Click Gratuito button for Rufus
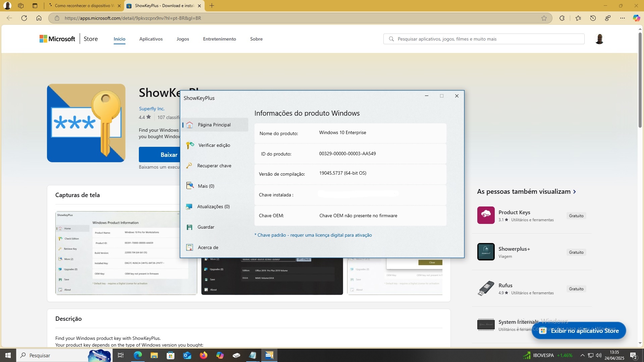Viewport: 644px width, 362px height. (x=576, y=289)
